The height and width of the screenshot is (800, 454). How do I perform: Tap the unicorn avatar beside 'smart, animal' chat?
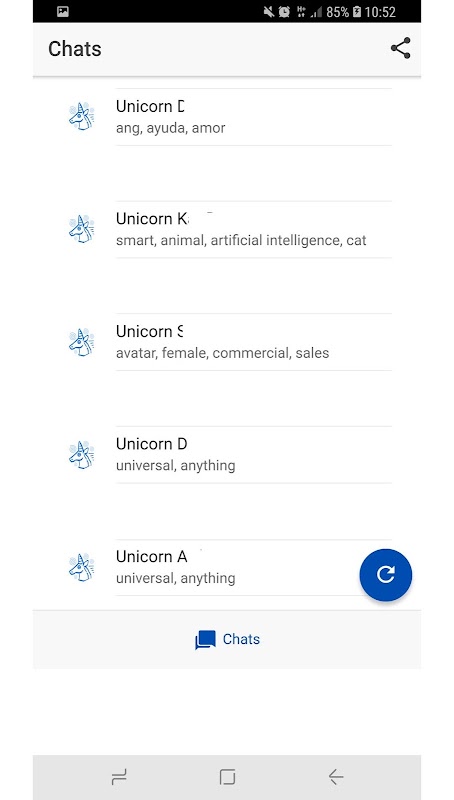point(82,229)
